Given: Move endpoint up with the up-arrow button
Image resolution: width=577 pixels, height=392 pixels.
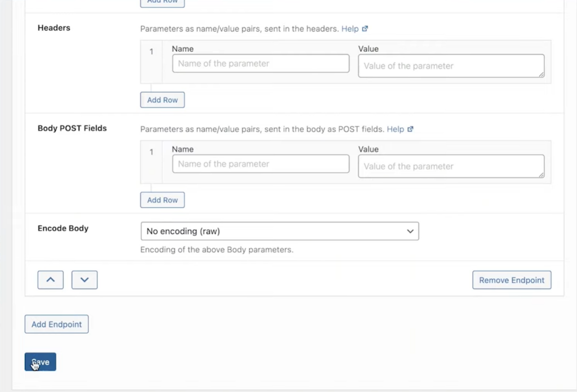Looking at the screenshot, I should tap(50, 280).
